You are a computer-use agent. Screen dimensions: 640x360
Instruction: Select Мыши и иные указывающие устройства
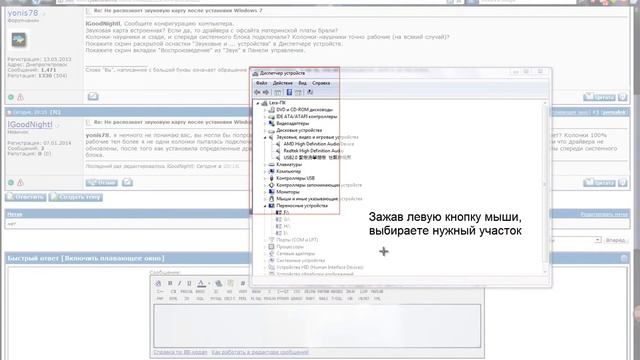click(319, 199)
